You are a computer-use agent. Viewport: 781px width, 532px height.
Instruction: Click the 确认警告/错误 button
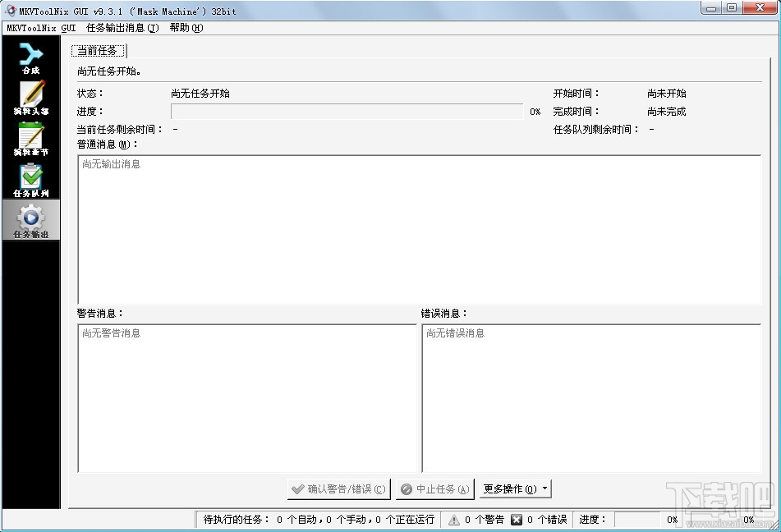(337, 488)
